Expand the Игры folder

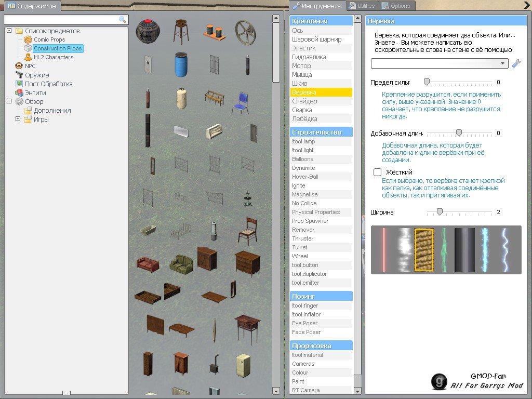[x=18, y=119]
